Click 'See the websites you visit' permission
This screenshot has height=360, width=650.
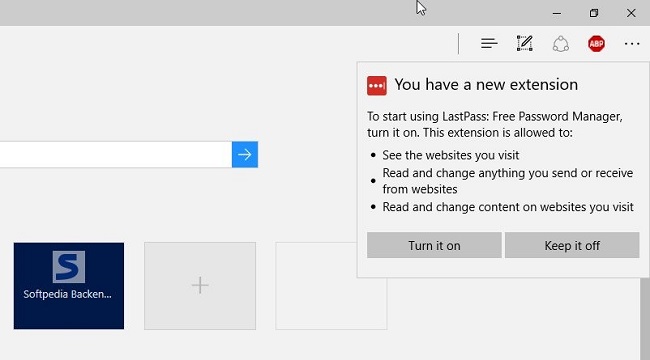[451, 155]
